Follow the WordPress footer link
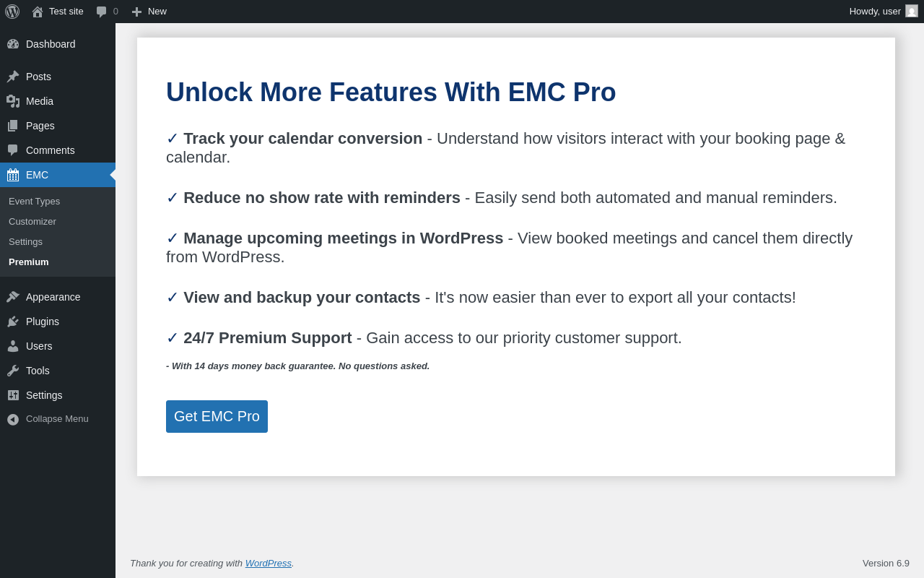The height and width of the screenshot is (578, 924). tap(269, 564)
